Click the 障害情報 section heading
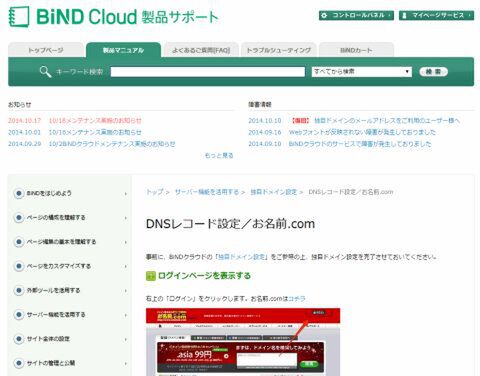Viewport: 480px width, 376px height. pos(260,105)
